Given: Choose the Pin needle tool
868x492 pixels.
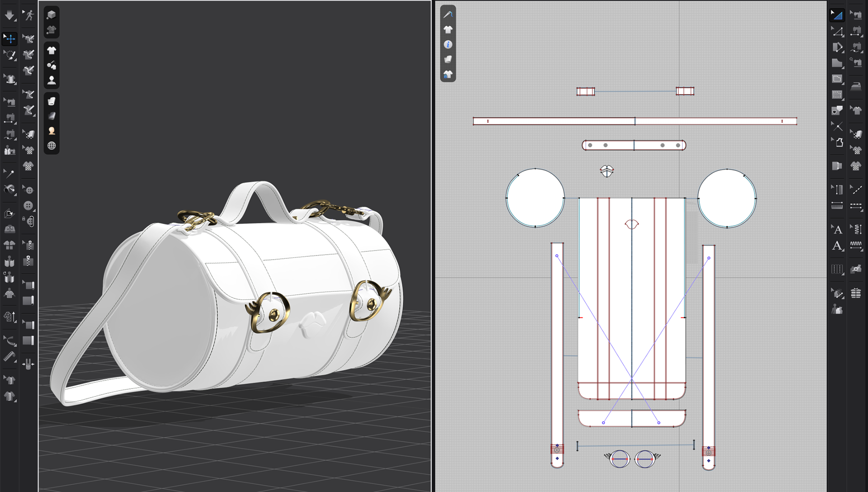Looking at the screenshot, I should (9, 174).
